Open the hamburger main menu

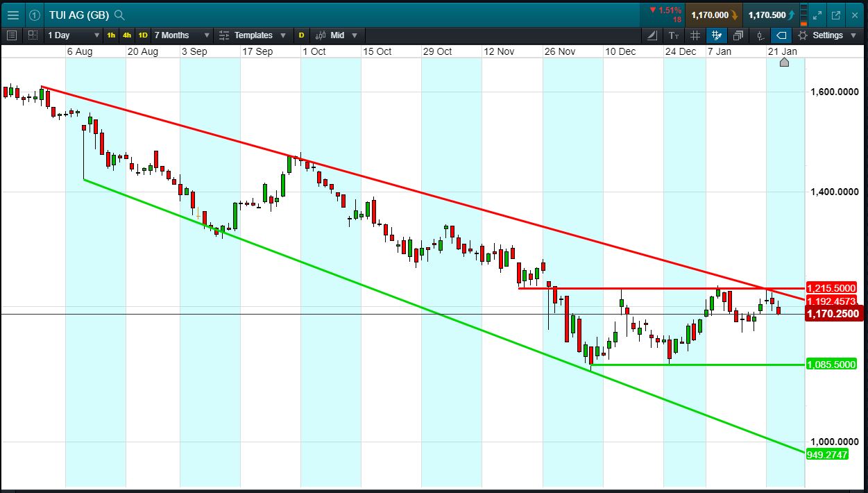click(x=13, y=15)
